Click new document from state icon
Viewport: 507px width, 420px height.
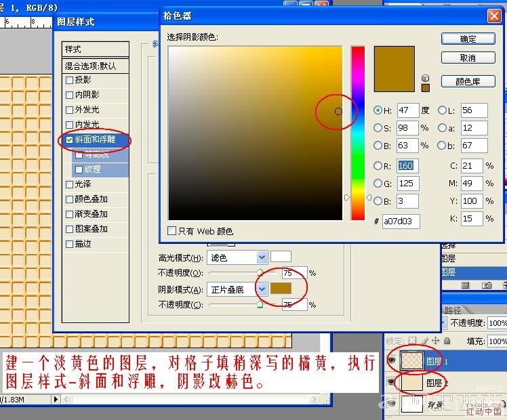pos(465,285)
